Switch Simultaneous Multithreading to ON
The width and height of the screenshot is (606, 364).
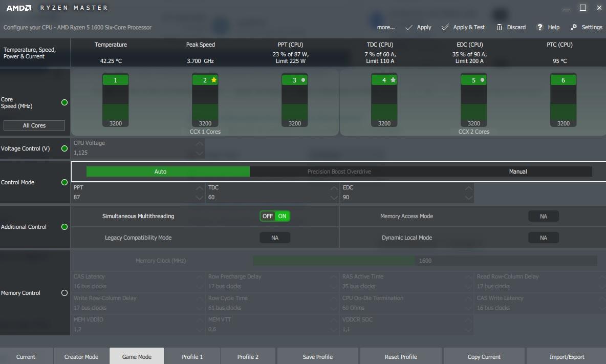[282, 216]
